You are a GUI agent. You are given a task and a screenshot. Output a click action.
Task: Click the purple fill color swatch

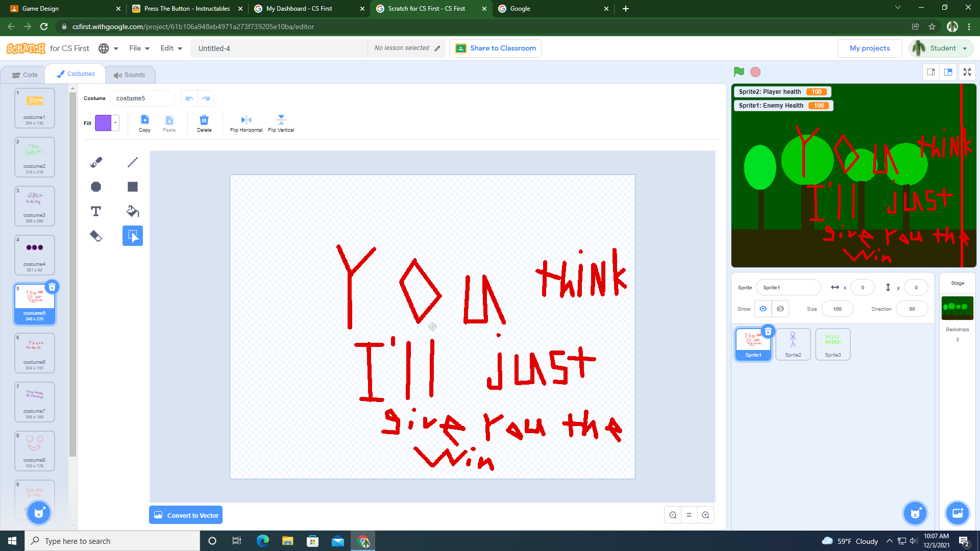(104, 123)
